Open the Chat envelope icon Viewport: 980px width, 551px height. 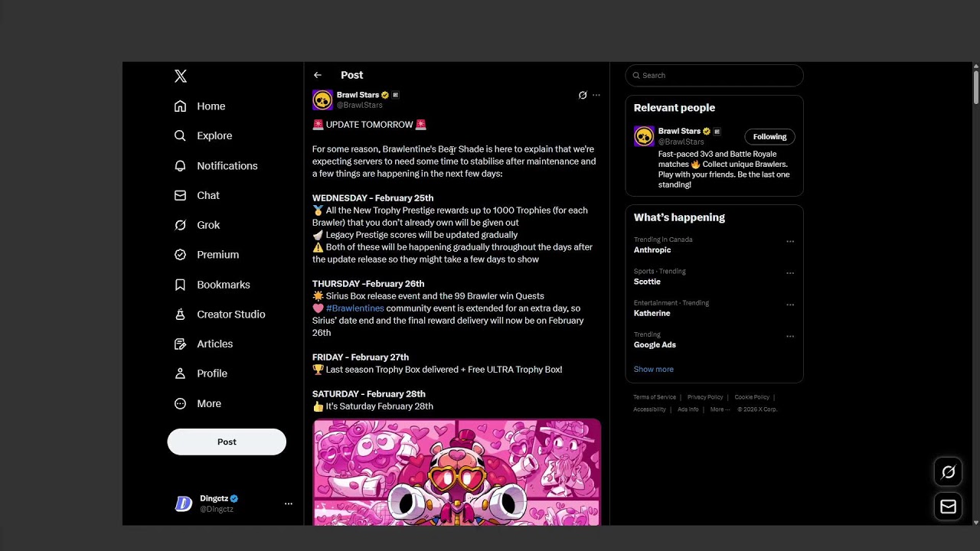point(180,195)
